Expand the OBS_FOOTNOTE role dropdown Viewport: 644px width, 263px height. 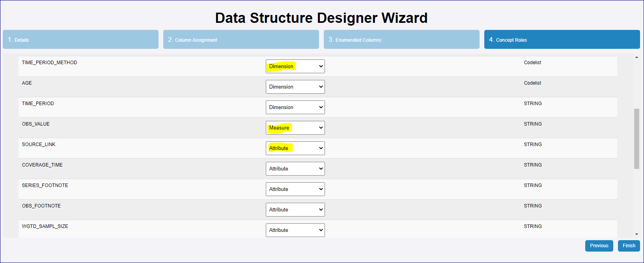pyautogui.click(x=295, y=210)
